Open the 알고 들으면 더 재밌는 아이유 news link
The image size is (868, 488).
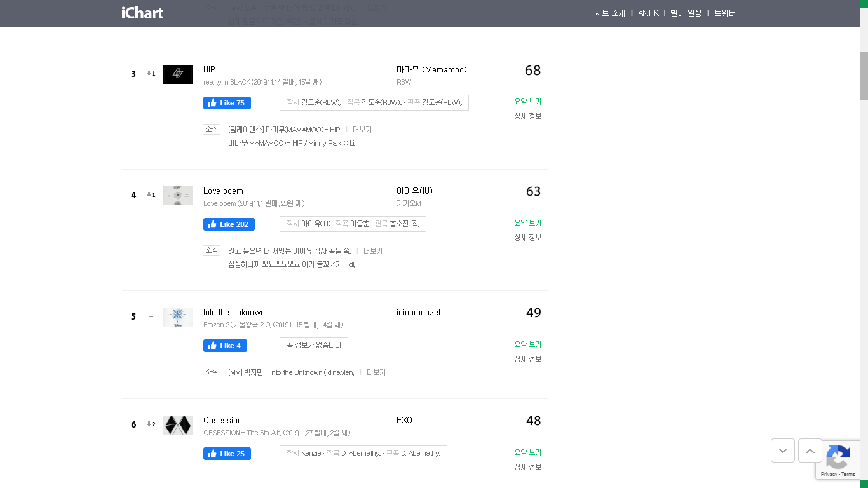[x=290, y=251]
